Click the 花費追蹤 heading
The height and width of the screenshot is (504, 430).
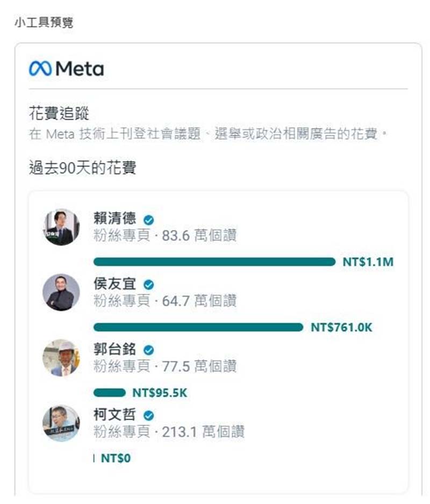pos(59,114)
